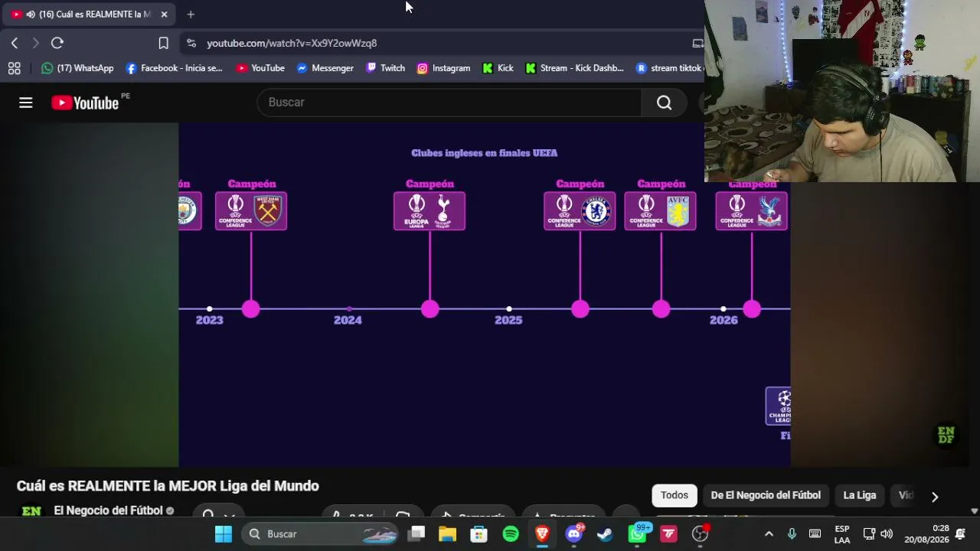The height and width of the screenshot is (551, 980).
Task: Open the Windows Start menu
Action: coord(224,534)
